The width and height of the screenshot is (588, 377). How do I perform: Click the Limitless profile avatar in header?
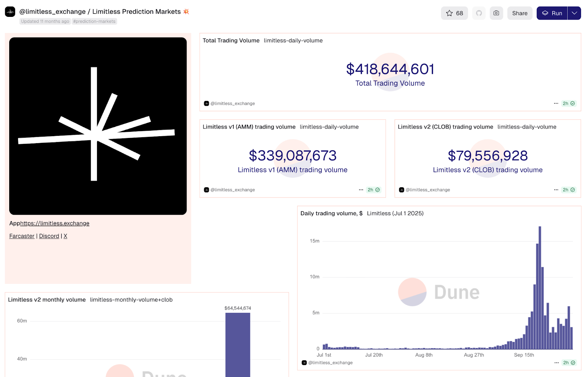[x=10, y=12]
